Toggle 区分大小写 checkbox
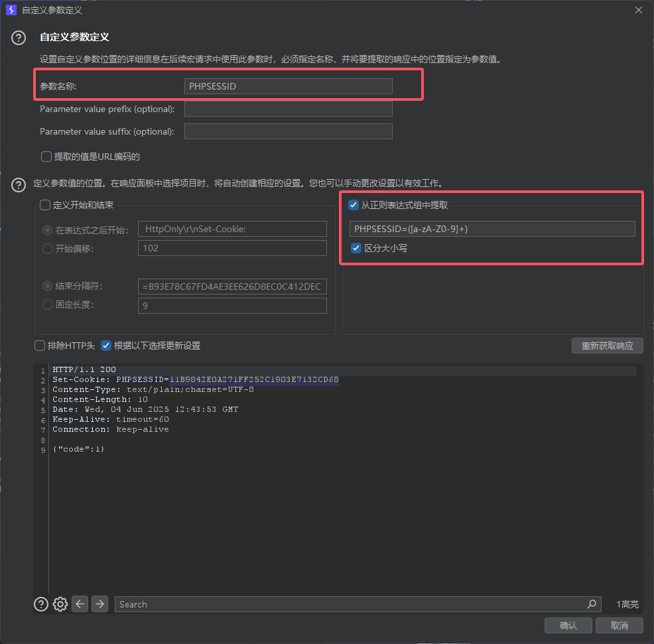The height and width of the screenshot is (644, 654). pyautogui.click(x=356, y=248)
